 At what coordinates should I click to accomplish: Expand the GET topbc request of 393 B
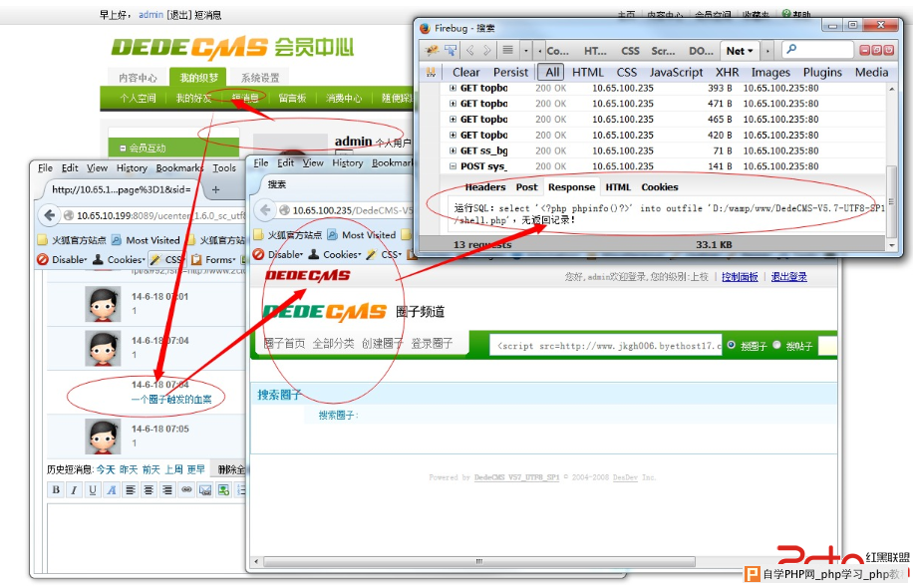pyautogui.click(x=453, y=88)
